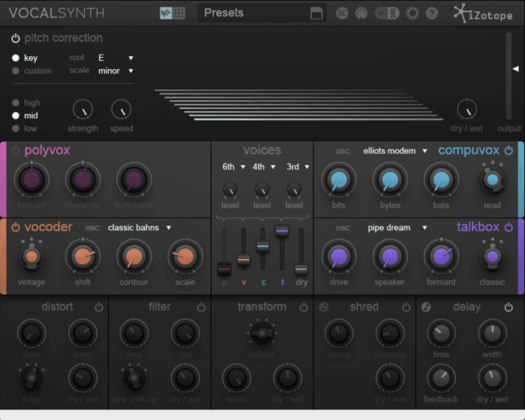Screen dimensions: 525x420
Task: Click the dry level fader
Action: 301,269
